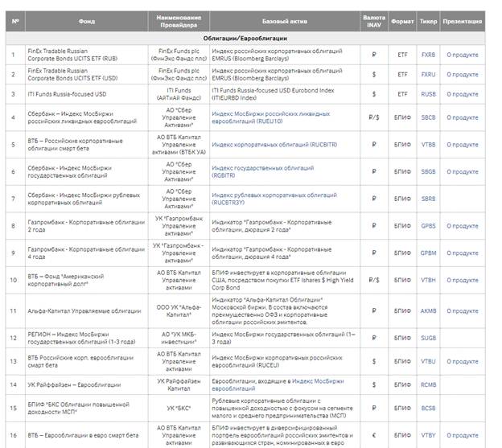Click the ETF format cell in RUSB row
This screenshot has width=502, height=448.
coord(402,94)
